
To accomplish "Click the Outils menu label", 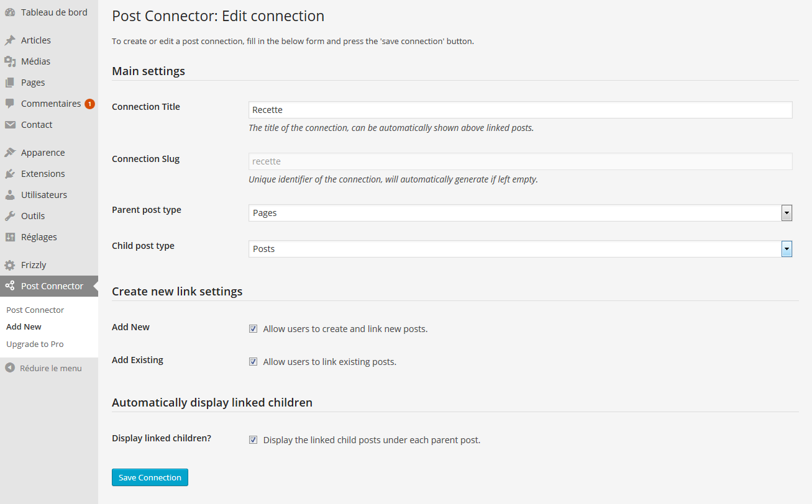I will pyautogui.click(x=33, y=216).
